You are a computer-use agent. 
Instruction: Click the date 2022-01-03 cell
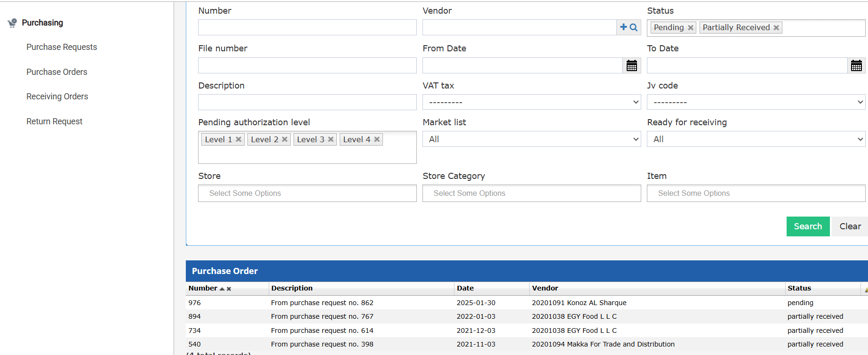pyautogui.click(x=476, y=316)
